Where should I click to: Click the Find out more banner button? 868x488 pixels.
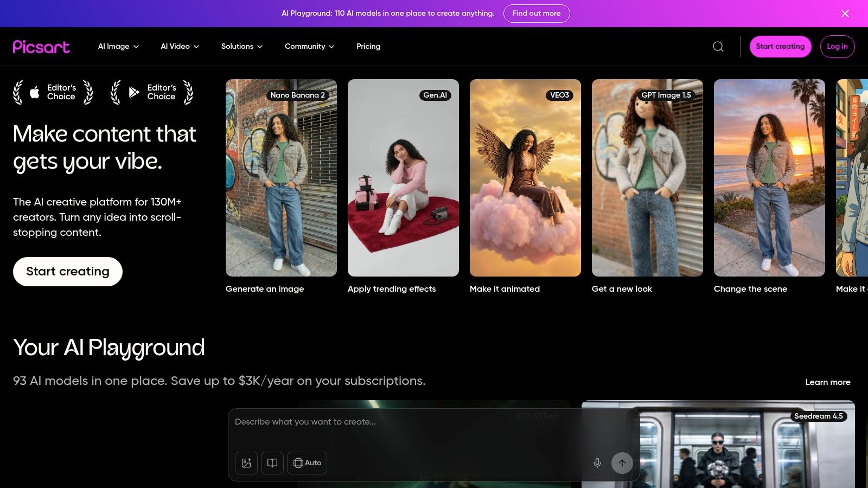tap(537, 14)
